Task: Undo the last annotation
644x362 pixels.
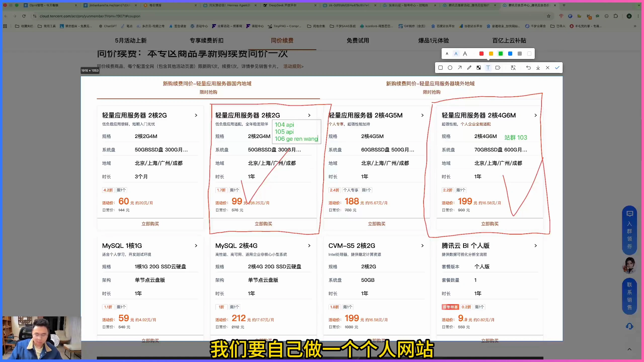Action: [x=528, y=68]
